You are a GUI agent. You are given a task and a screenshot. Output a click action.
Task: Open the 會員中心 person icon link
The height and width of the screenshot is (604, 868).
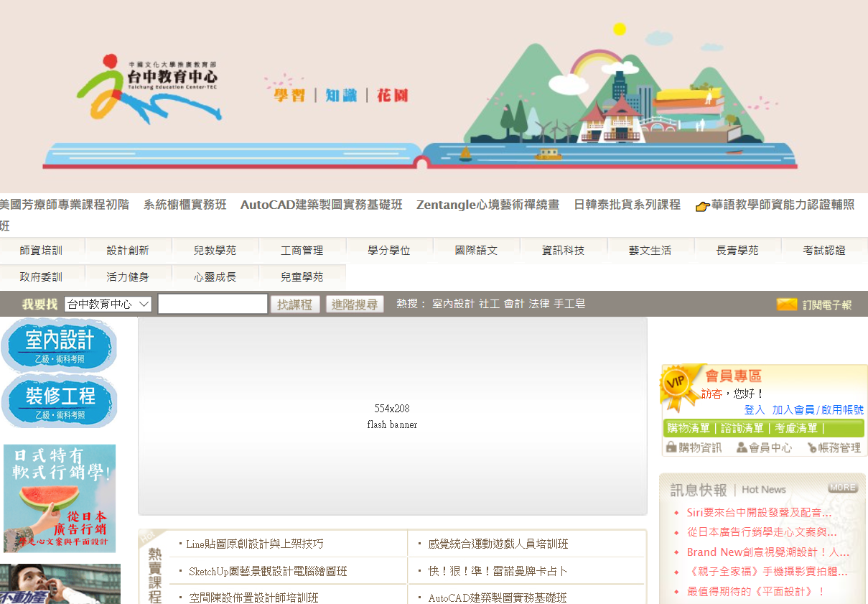click(x=765, y=447)
